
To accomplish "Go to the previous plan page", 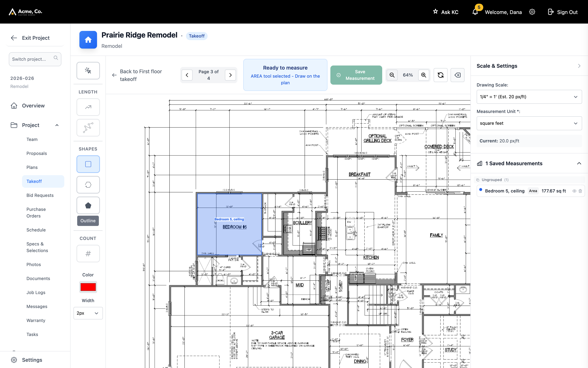I will pos(187,75).
